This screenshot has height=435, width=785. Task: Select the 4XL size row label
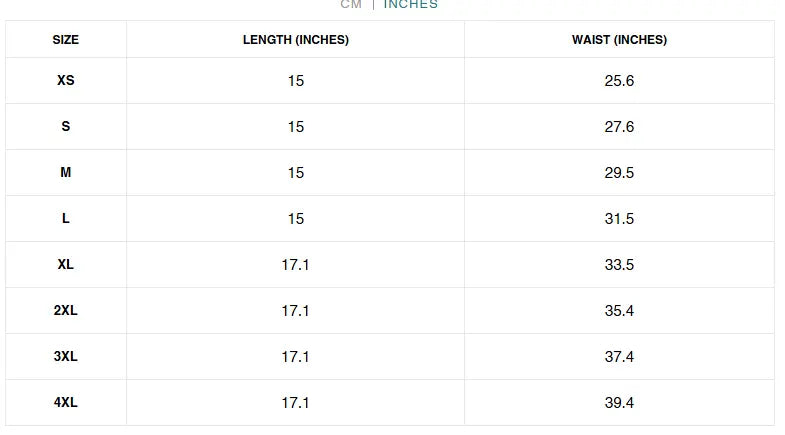[x=66, y=402]
